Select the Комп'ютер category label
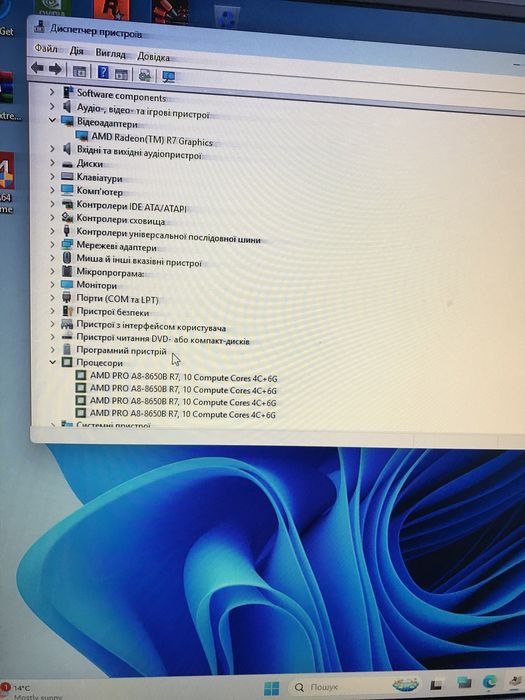The width and height of the screenshot is (525, 700). coord(99,192)
